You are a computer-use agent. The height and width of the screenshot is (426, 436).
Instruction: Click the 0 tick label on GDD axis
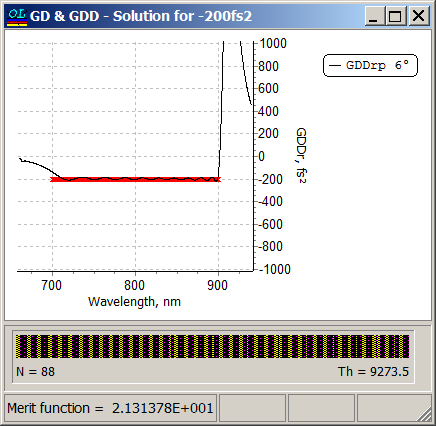click(262, 156)
